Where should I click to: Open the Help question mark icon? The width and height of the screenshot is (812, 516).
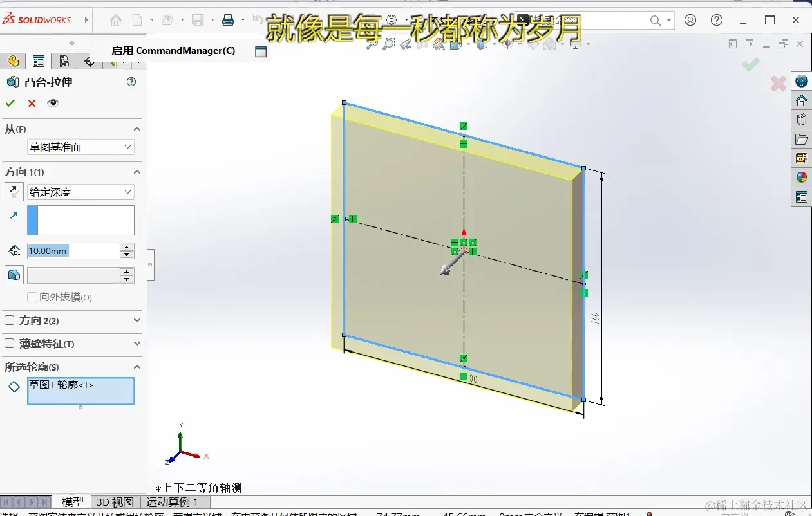[717, 20]
